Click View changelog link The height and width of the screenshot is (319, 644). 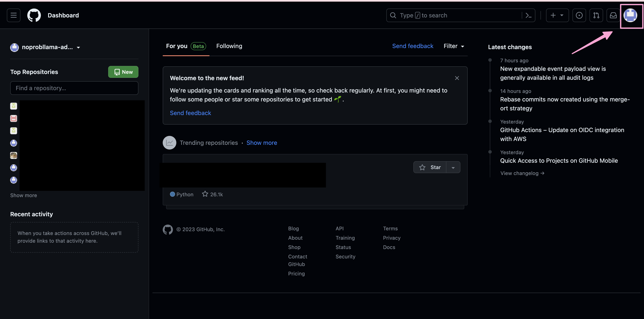(522, 173)
